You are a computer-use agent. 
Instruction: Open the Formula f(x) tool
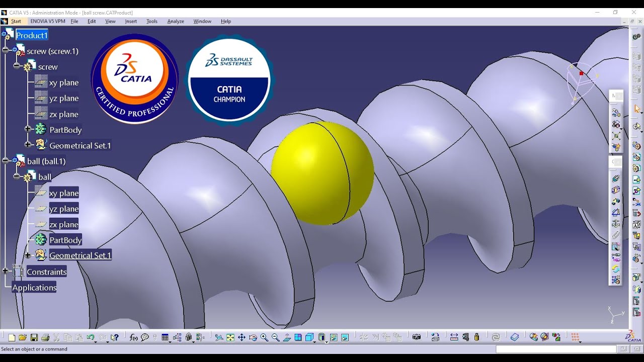point(133,337)
